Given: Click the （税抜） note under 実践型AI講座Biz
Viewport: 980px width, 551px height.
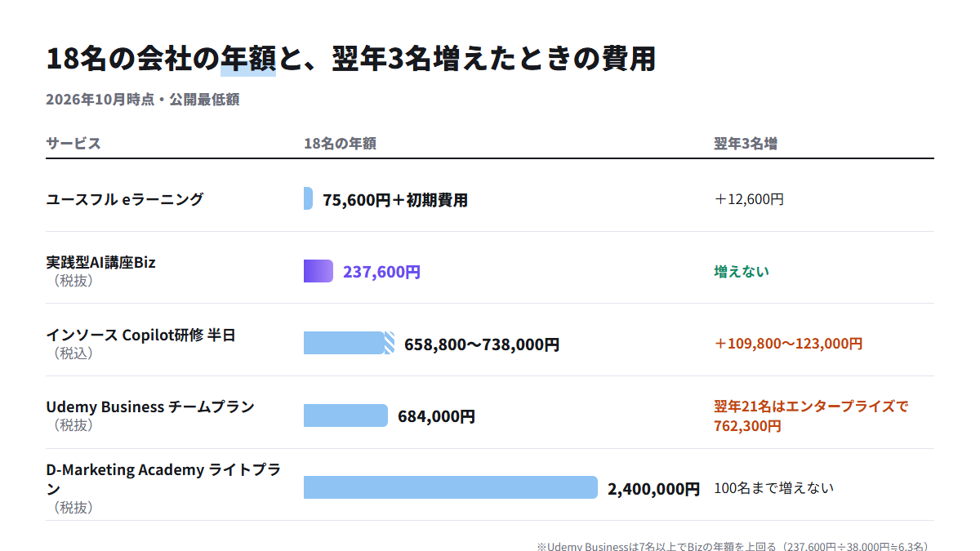Looking at the screenshot, I should tap(73, 281).
